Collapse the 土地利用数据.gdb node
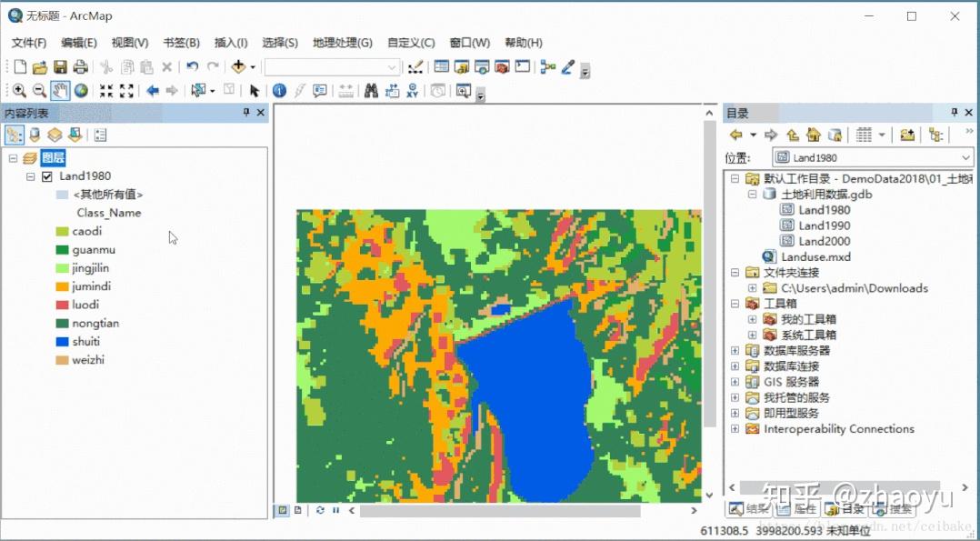The width and height of the screenshot is (980, 541). (752, 195)
